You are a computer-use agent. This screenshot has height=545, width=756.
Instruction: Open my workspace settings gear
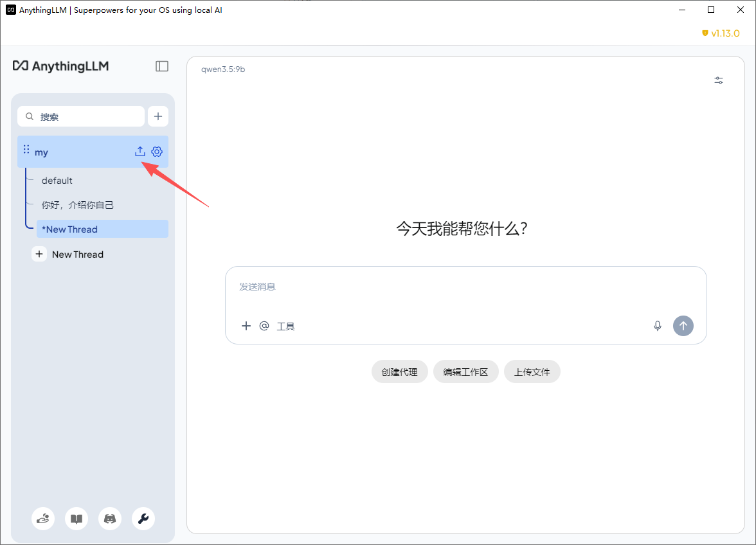pos(157,151)
